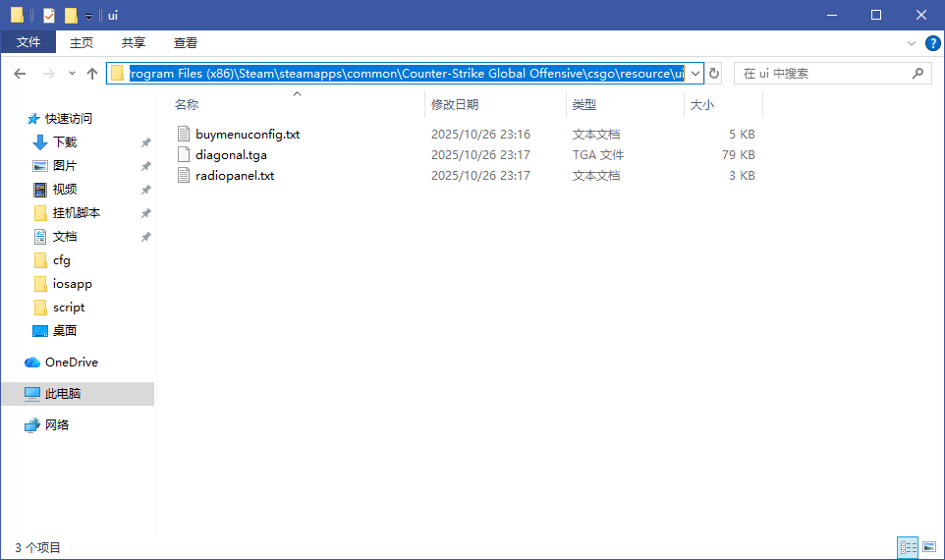Screen dimensions: 945x560
Task: Switch to details view in the status bar
Action: click(908, 547)
